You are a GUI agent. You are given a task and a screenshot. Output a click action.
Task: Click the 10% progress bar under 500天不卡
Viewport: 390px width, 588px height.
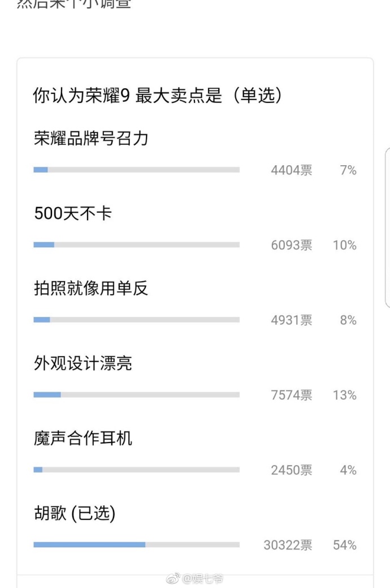(136, 245)
